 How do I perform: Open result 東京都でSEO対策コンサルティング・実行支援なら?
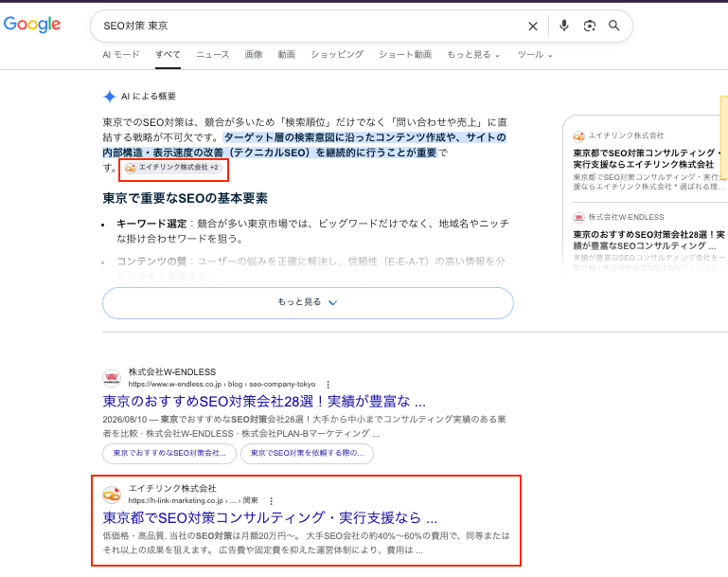270,517
